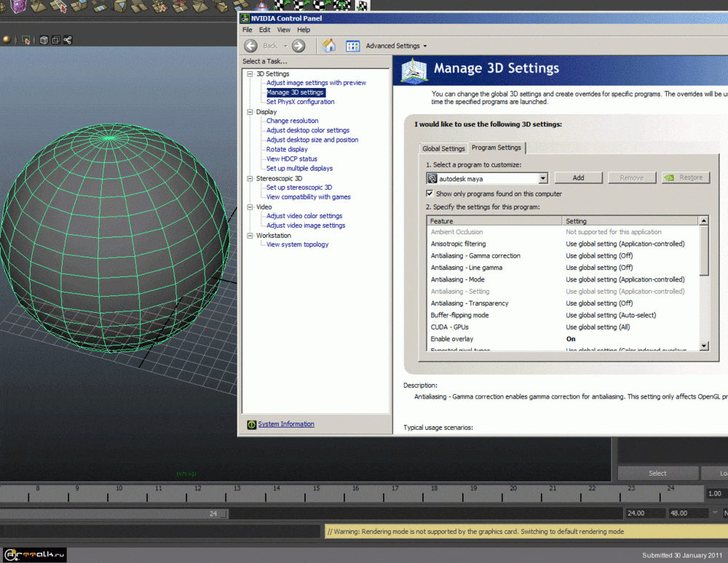
Task: Click the settings list scrollbar thumb
Action: click(x=704, y=250)
